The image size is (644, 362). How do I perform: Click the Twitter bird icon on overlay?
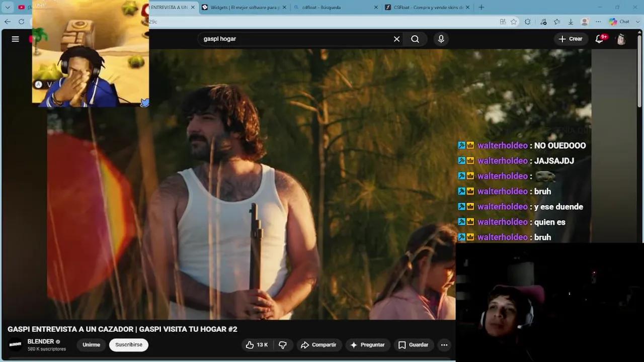144,103
